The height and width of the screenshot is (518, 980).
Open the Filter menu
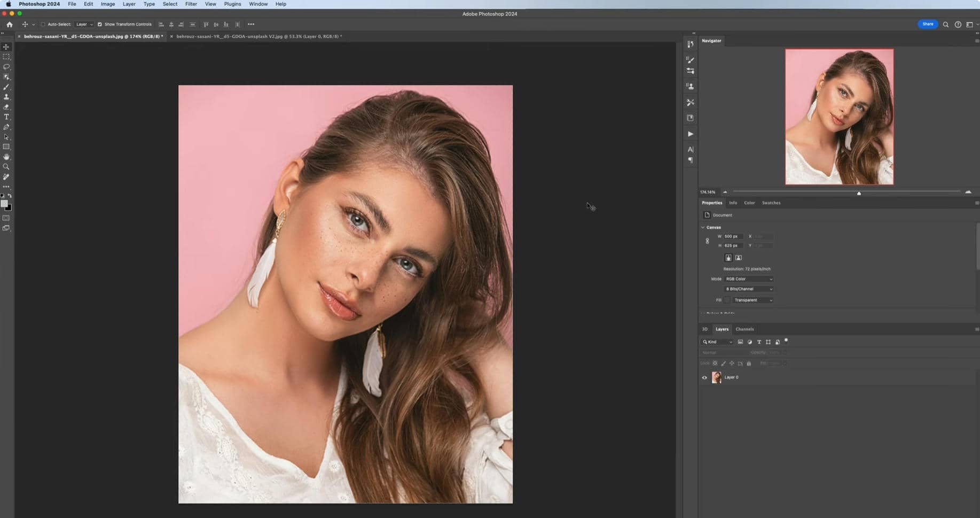point(191,4)
